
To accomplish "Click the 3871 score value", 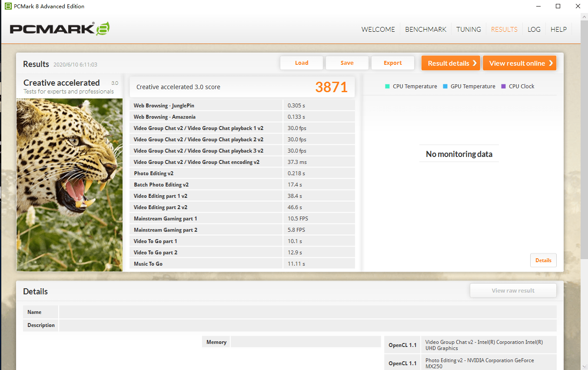I will coord(332,87).
